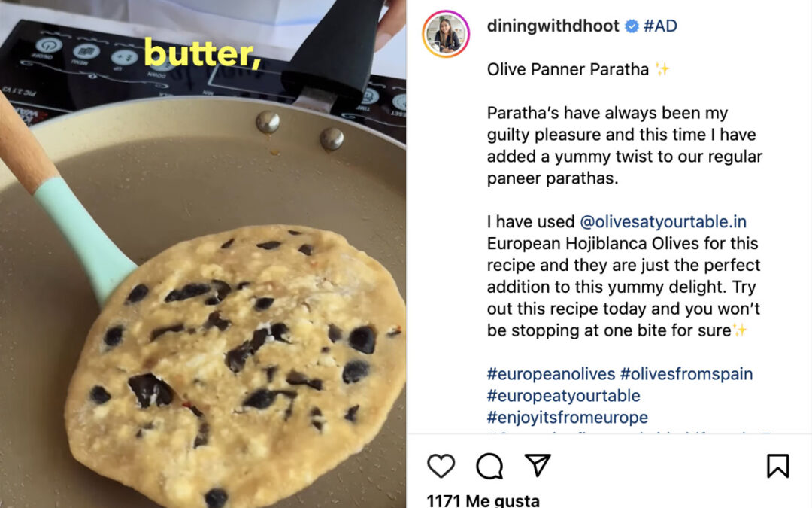Click the paratha video to pause playback
The height and width of the screenshot is (508, 812).
pyautogui.click(x=203, y=254)
